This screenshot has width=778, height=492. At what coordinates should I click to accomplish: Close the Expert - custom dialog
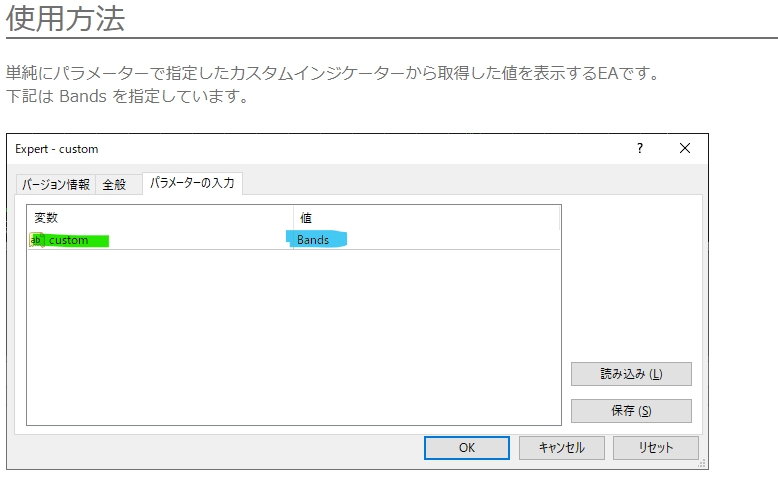click(685, 148)
